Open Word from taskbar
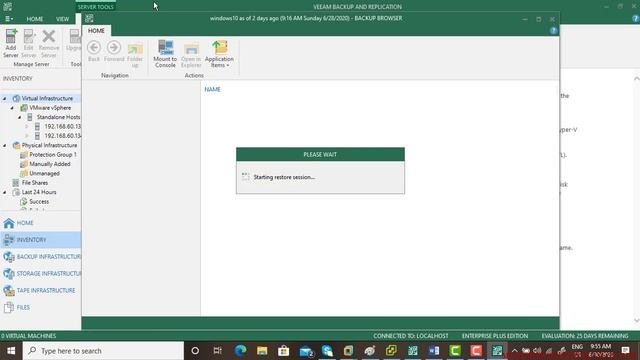Viewport: 640px width, 360px height. pos(434,351)
